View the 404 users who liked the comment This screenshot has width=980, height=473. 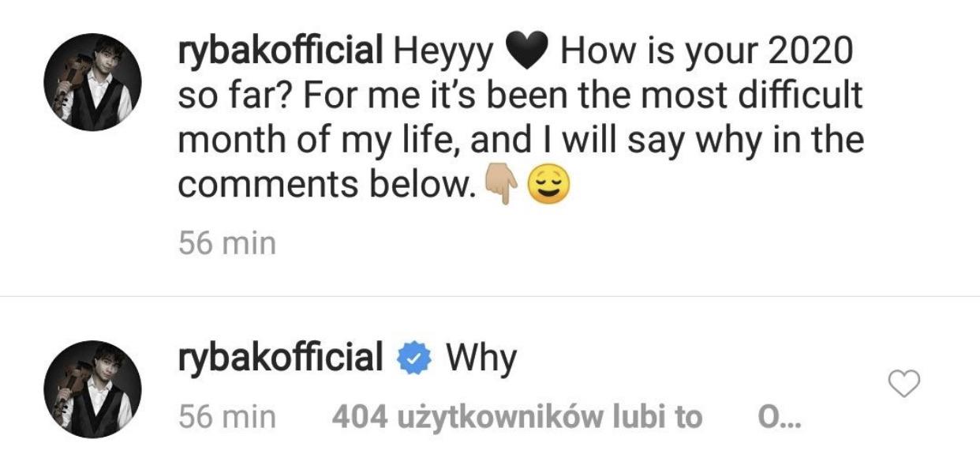pos(517,417)
